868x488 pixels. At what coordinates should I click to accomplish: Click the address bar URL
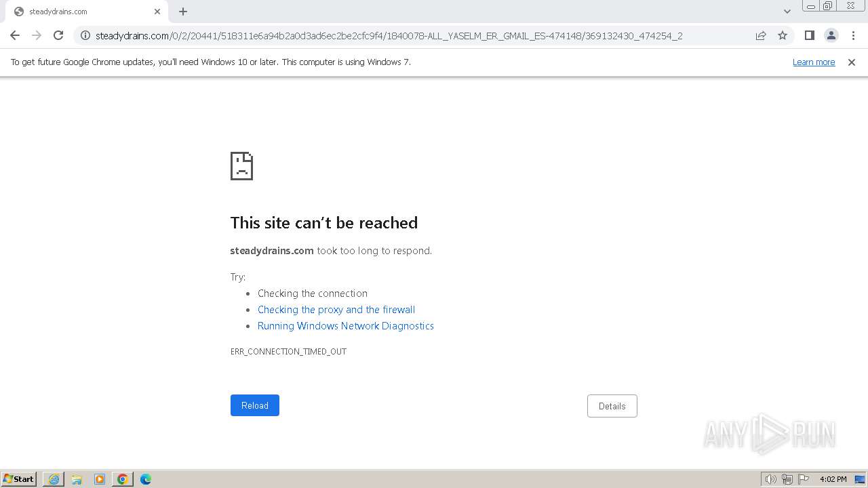coord(389,35)
